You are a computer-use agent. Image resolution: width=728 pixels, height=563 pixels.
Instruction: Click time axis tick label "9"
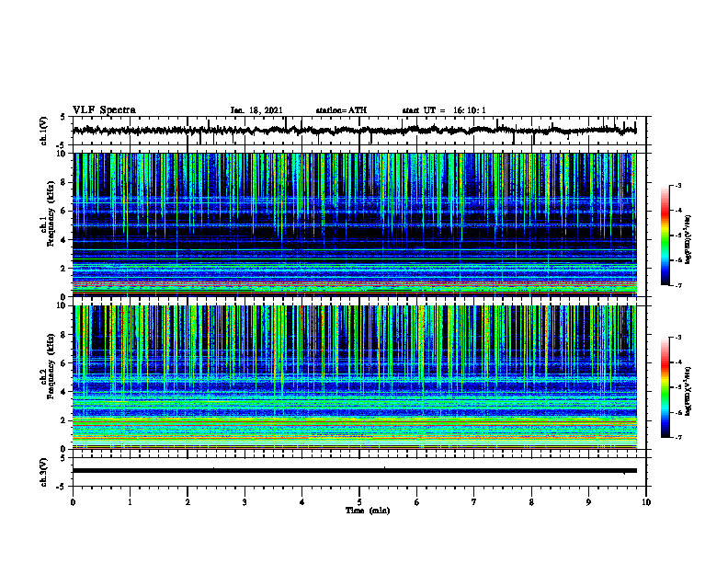tap(588, 502)
